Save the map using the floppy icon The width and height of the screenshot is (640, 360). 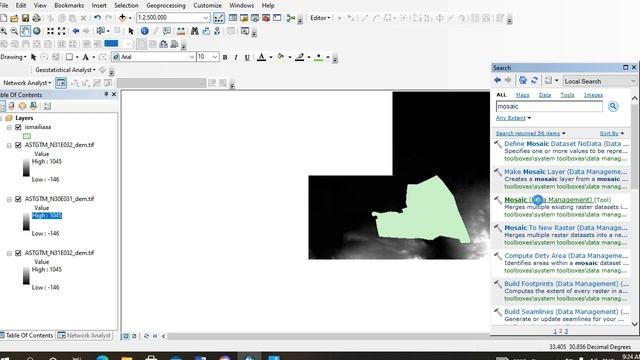click(25, 18)
